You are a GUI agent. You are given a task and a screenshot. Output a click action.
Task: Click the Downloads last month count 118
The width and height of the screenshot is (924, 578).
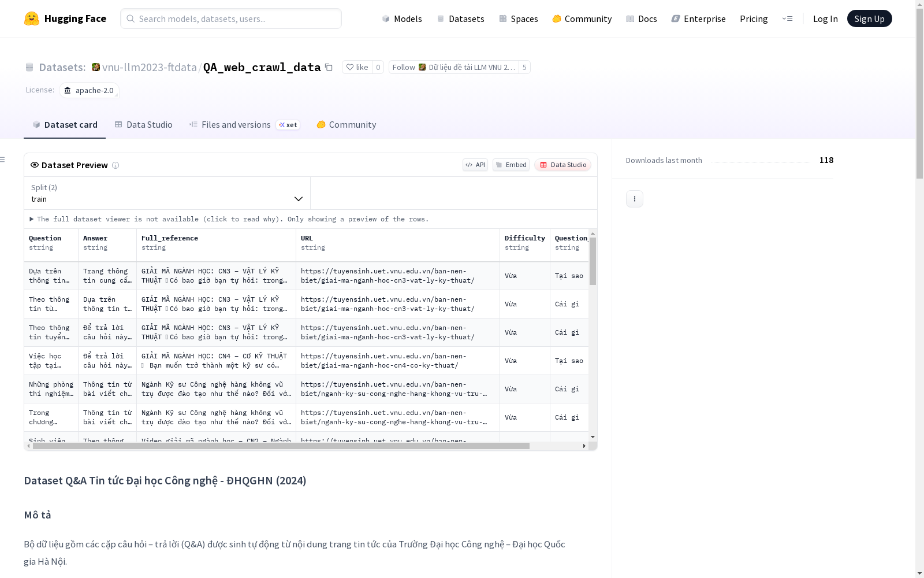(826, 160)
